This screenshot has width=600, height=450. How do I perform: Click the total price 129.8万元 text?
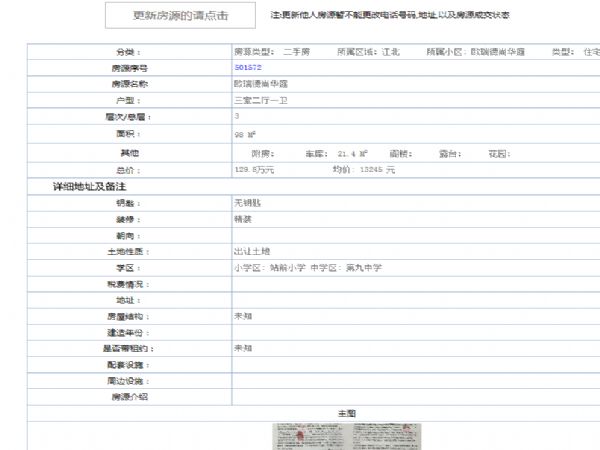(x=254, y=170)
